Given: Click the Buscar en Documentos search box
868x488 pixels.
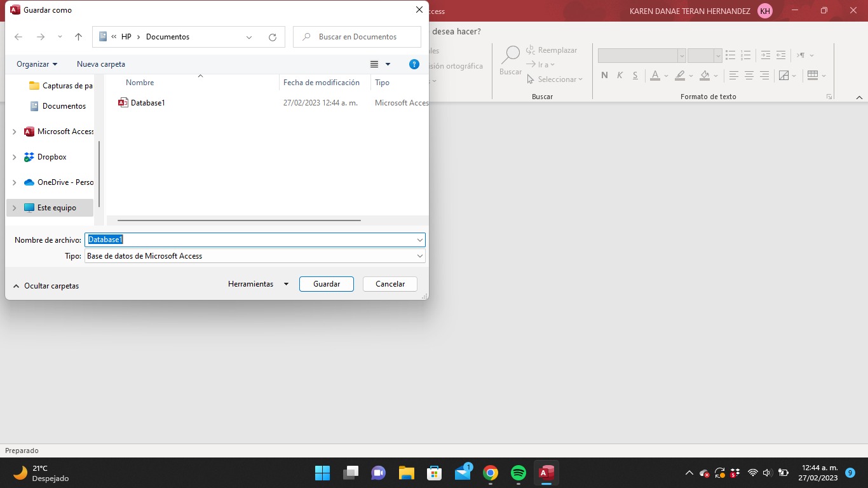Looking at the screenshot, I should (357, 37).
